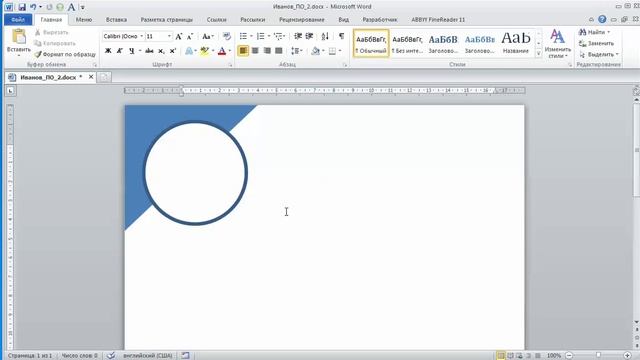
Task: Toggle subscript formatting
Action: 161,51
